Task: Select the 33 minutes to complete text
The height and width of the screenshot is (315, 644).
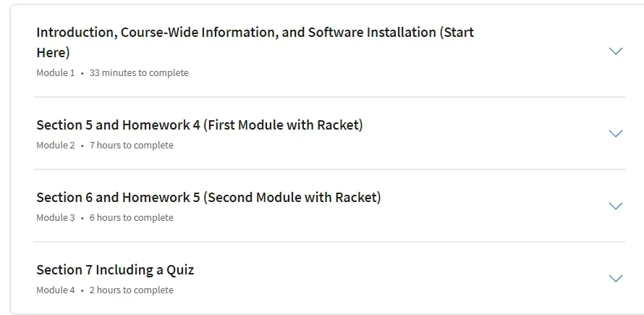Action: 139,73
